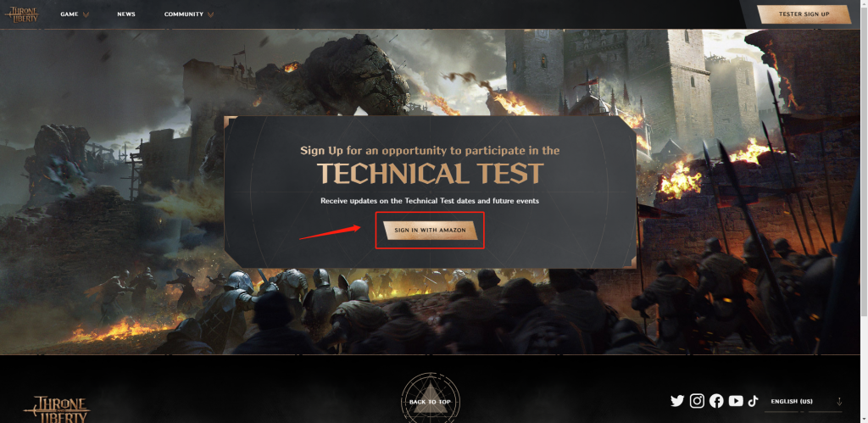Expand the GAME menu chevron

[x=86, y=15]
